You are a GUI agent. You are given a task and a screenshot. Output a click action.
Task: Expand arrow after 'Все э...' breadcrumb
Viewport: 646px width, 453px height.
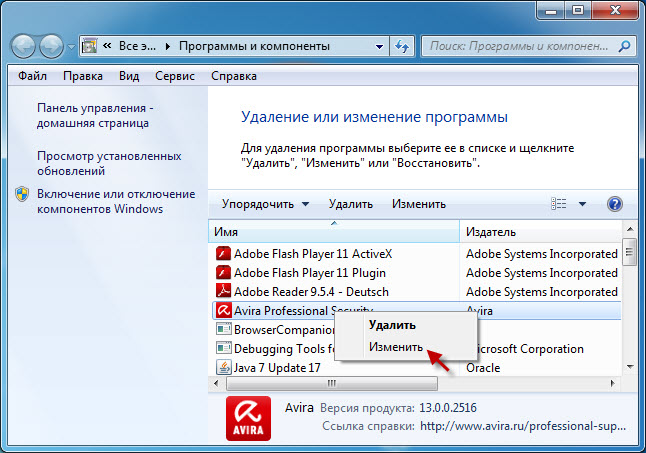pyautogui.click(x=168, y=46)
